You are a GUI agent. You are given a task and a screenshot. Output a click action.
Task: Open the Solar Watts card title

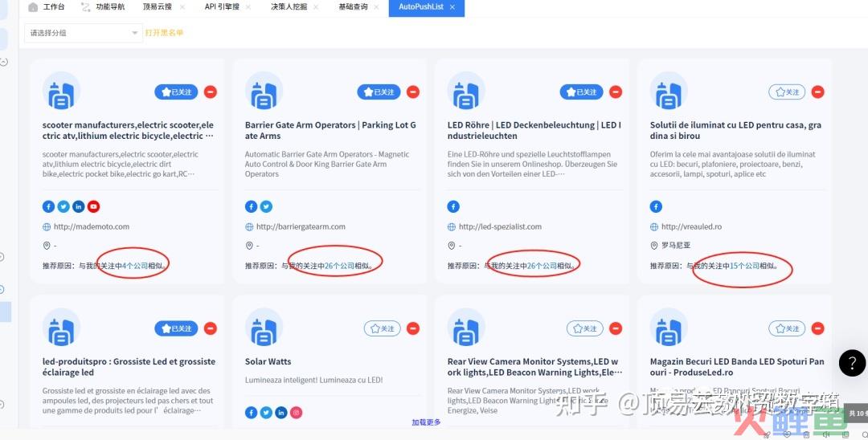pyautogui.click(x=268, y=361)
